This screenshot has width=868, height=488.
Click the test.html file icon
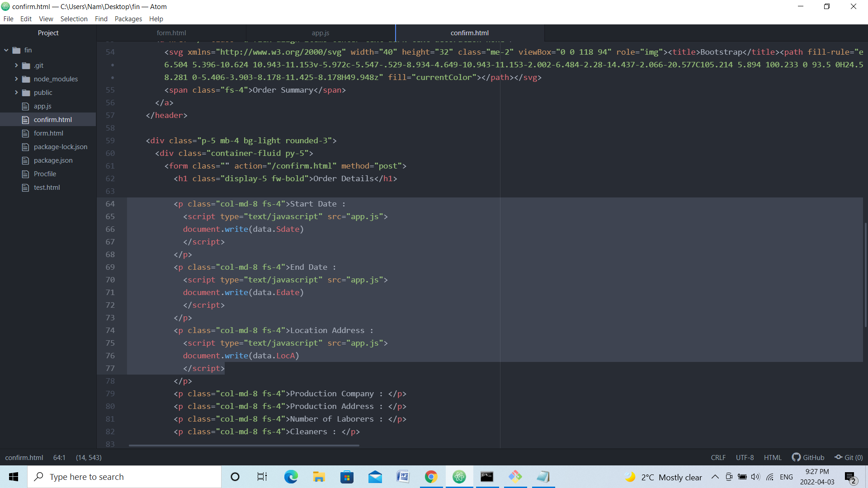26,188
